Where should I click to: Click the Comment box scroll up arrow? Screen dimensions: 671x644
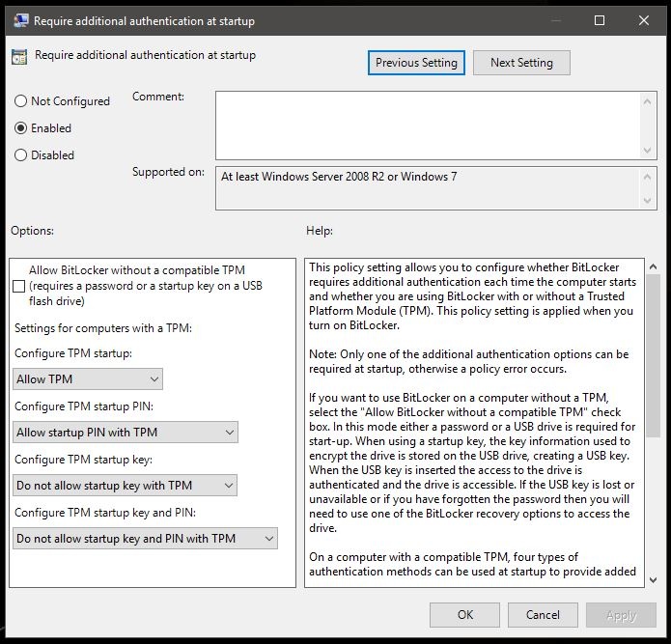[x=648, y=101]
